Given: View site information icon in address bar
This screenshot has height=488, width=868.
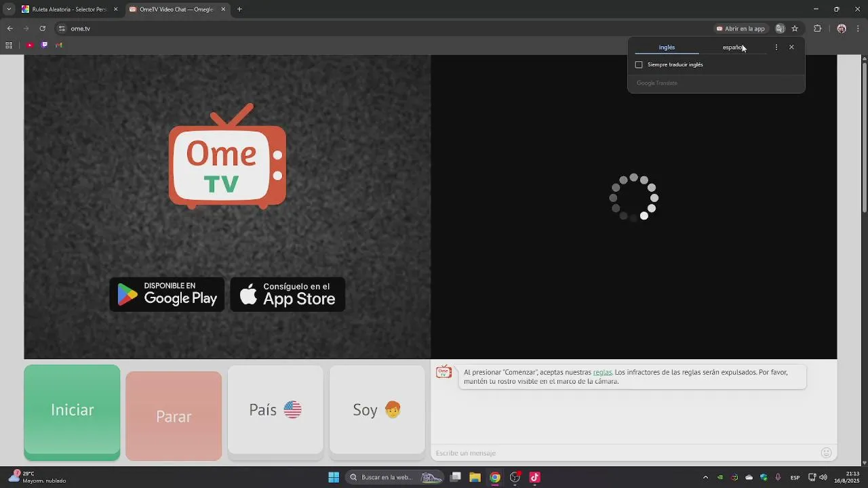Looking at the screenshot, I should [x=61, y=28].
